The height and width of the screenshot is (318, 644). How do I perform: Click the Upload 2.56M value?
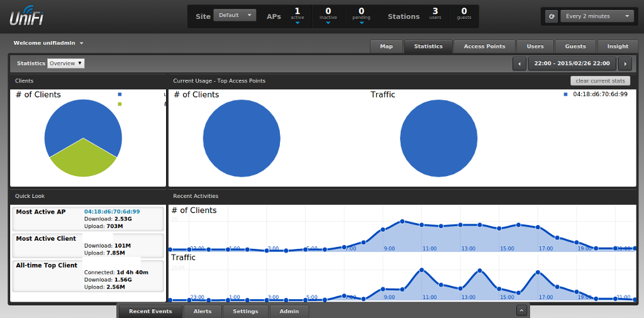pyautogui.click(x=116, y=287)
